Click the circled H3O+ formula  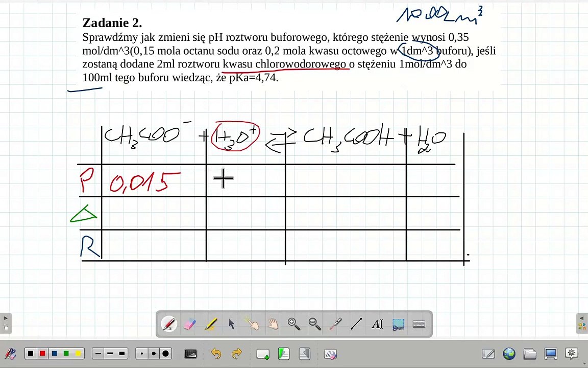click(x=235, y=136)
